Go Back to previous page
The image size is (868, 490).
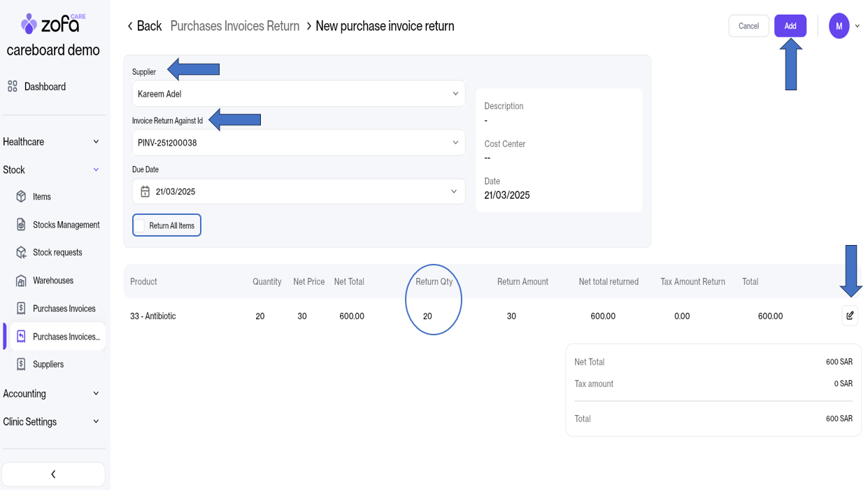tap(144, 26)
